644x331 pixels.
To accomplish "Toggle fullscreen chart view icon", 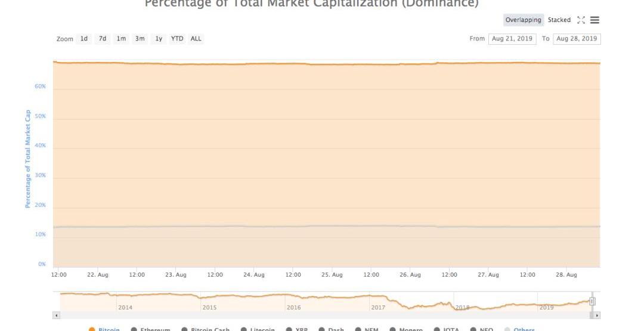I will click(581, 20).
